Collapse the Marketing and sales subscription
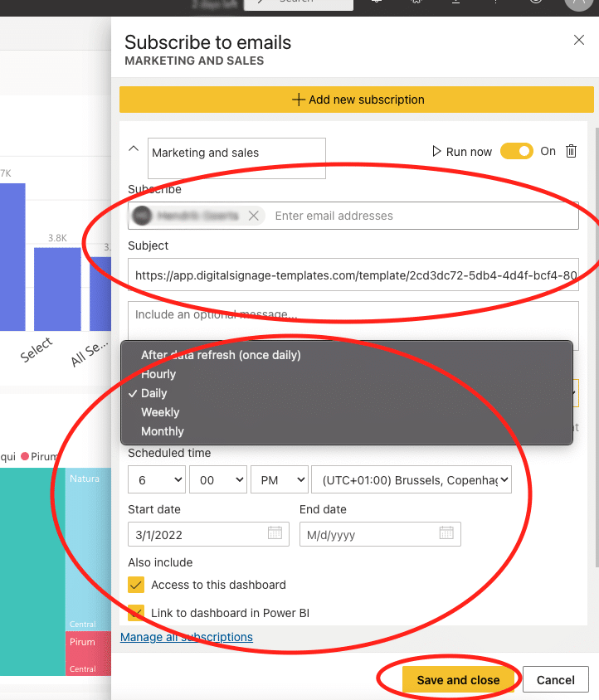This screenshot has height=700, width=599. tap(134, 149)
